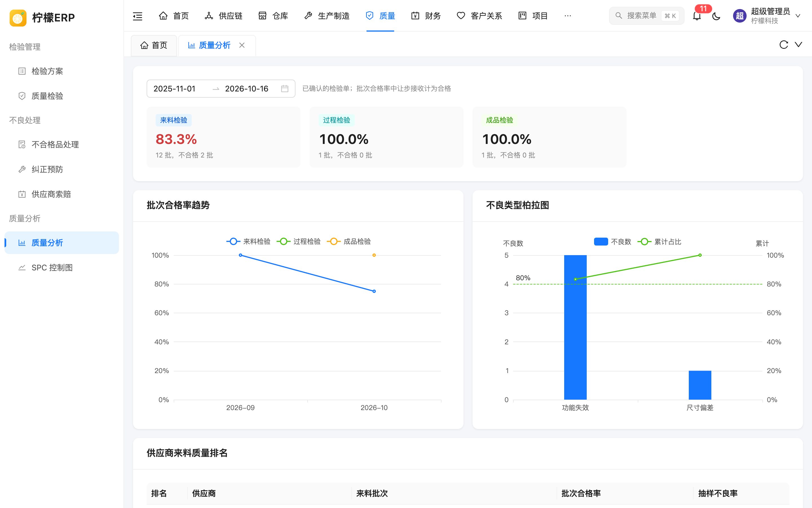Toggle 成品检验 series in trend legend
This screenshot has height=508, width=812.
[x=348, y=242]
